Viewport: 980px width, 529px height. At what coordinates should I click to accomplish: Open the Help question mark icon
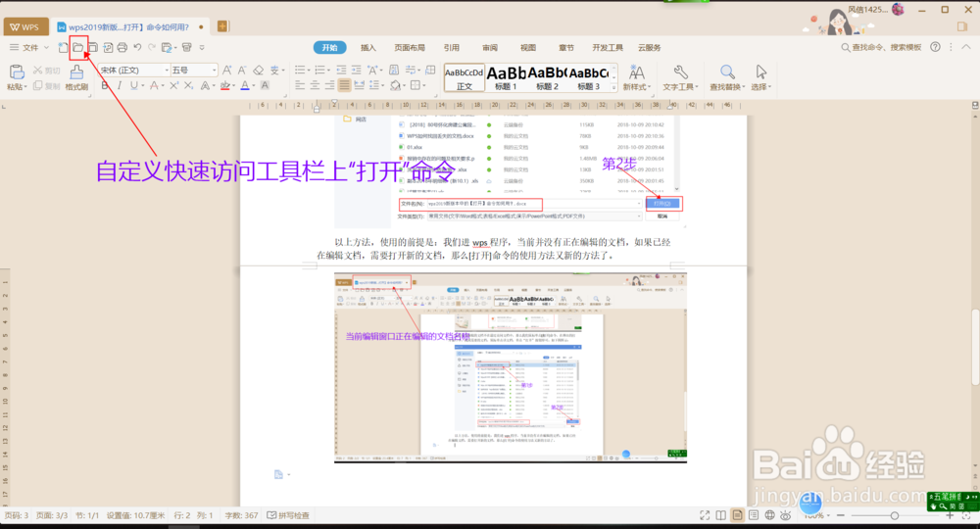click(935, 47)
